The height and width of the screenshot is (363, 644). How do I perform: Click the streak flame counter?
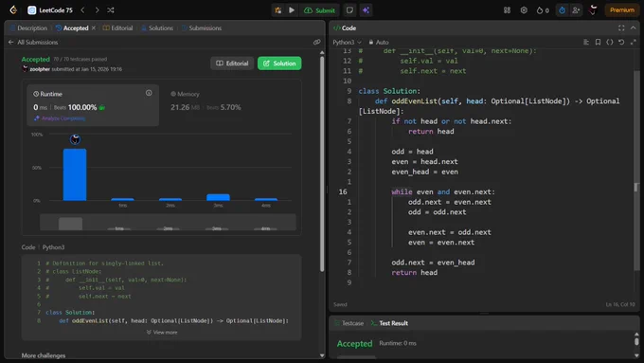pos(543,10)
